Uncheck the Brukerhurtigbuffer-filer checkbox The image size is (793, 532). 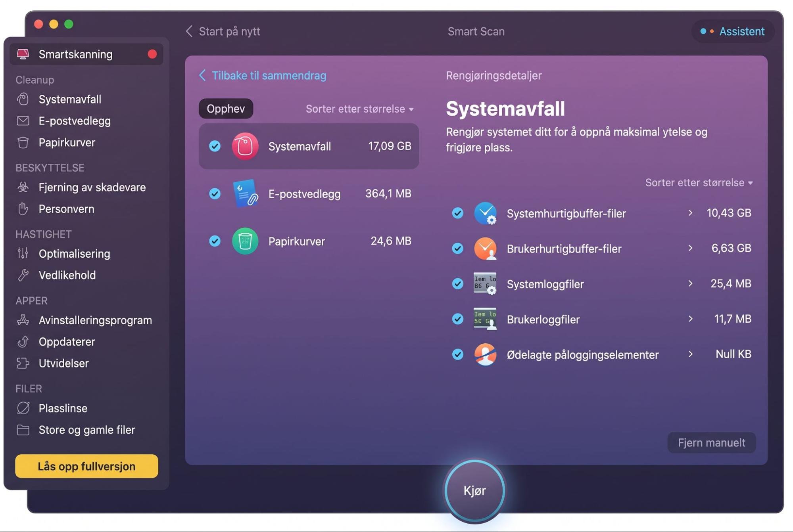(458, 249)
